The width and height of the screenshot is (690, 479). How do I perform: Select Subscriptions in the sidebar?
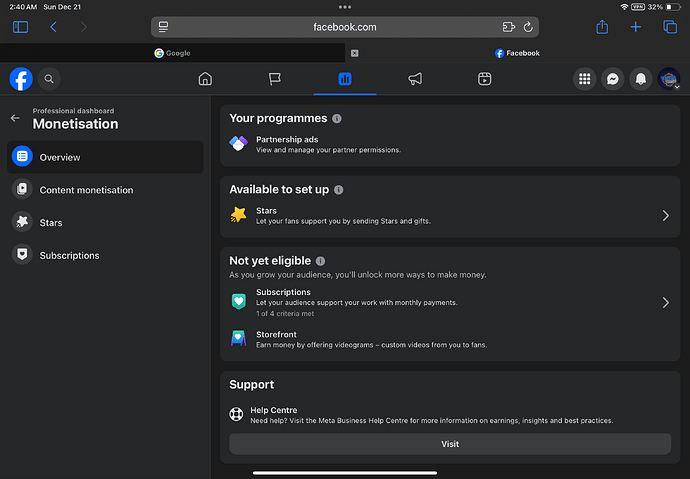[x=69, y=255]
